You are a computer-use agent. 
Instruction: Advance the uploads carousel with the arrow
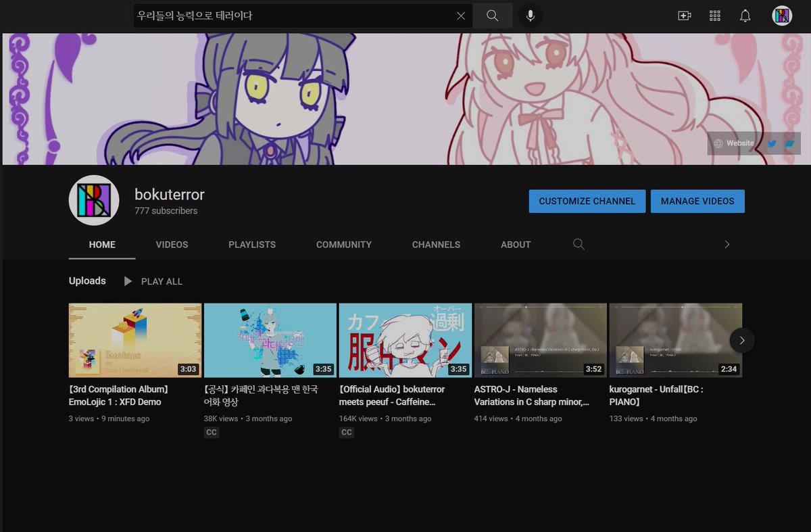pos(741,340)
